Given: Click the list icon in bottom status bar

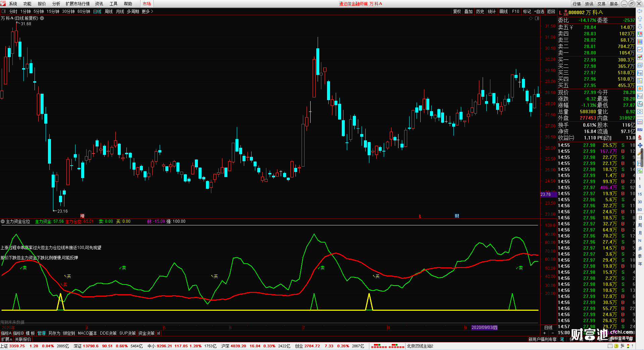Looking at the screenshot, I should point(610,346).
